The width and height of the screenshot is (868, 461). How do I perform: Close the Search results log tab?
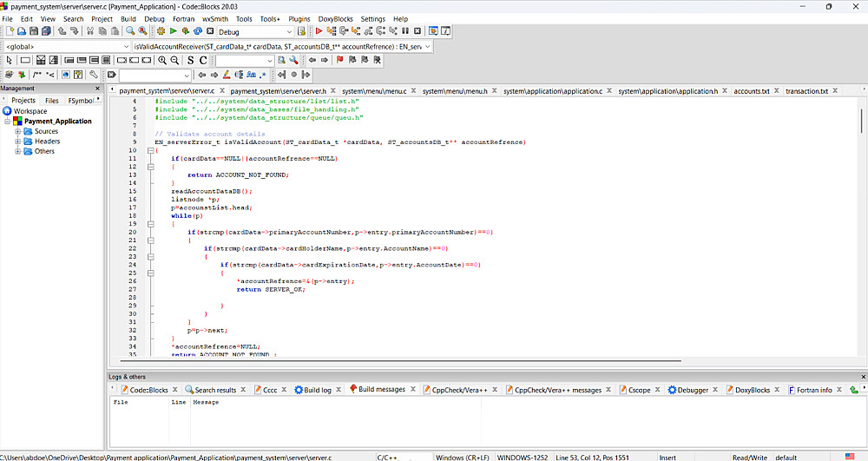[243, 390]
